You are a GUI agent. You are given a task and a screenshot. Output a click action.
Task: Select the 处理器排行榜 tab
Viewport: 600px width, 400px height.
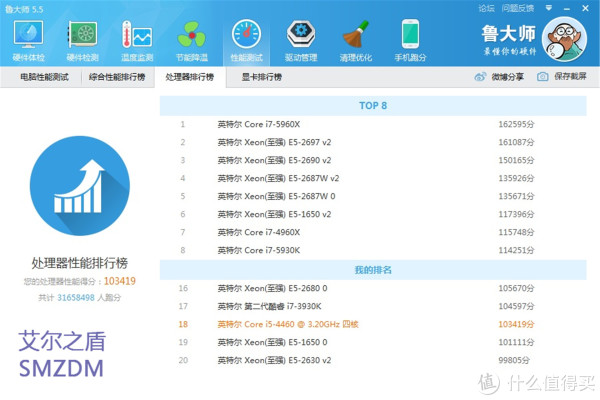(x=190, y=77)
